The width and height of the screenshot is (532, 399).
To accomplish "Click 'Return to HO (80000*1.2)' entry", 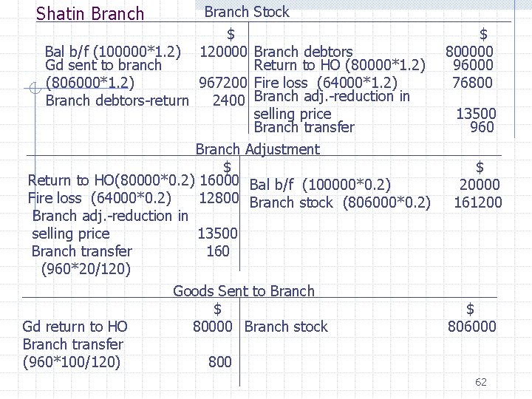I will (x=339, y=65).
